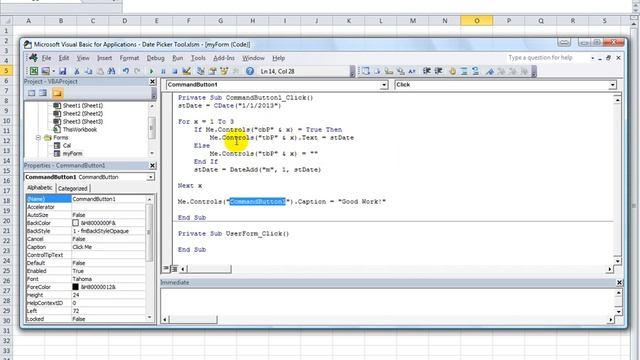
Task: Open the CommandButton1 object dropdown
Action: 384,85
